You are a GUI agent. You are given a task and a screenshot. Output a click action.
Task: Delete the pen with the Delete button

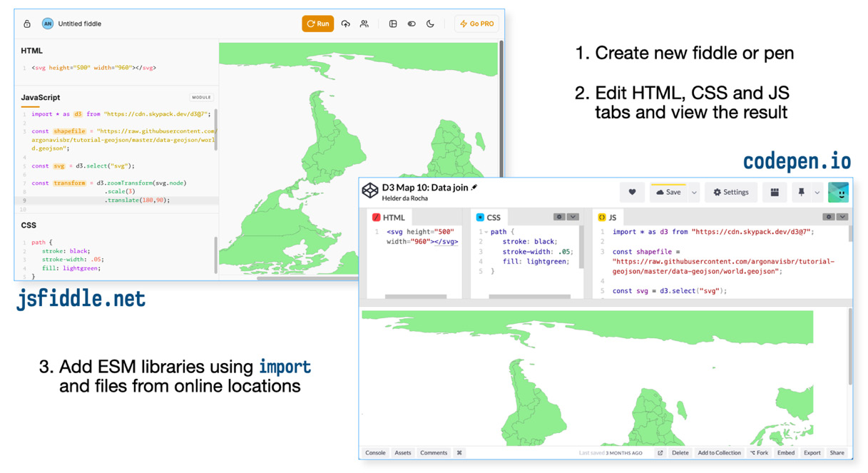point(680,453)
